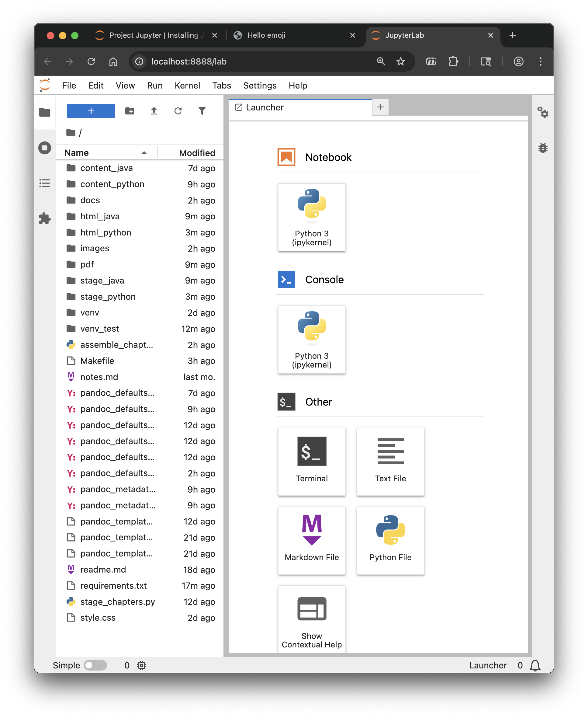Select the html_python folder

point(140,232)
